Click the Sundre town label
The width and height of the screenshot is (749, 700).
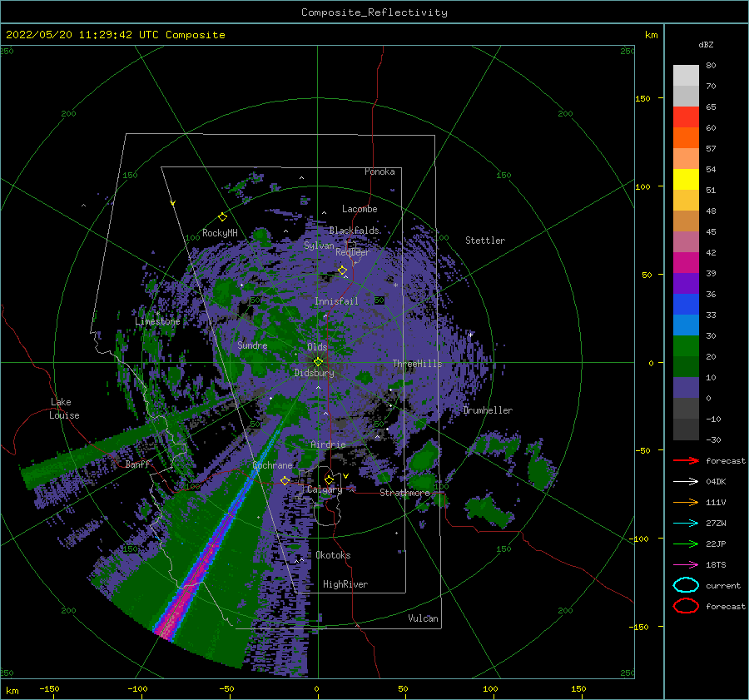(x=252, y=345)
